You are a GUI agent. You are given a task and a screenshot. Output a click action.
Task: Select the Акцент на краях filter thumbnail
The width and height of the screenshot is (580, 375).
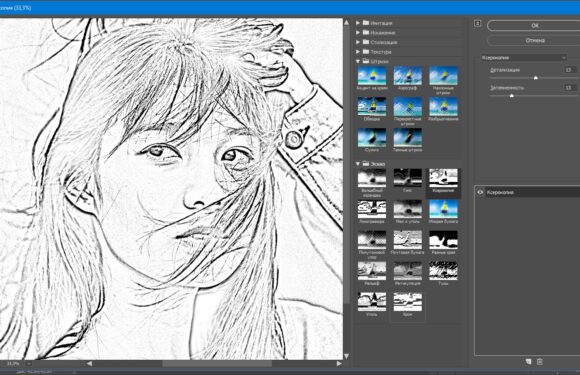[372, 76]
